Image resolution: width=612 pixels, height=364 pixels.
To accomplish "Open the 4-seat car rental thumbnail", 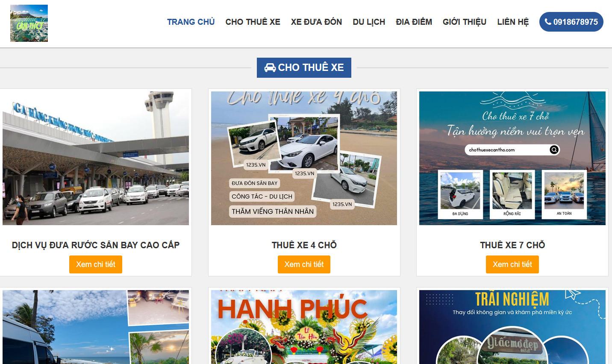I will tap(304, 158).
